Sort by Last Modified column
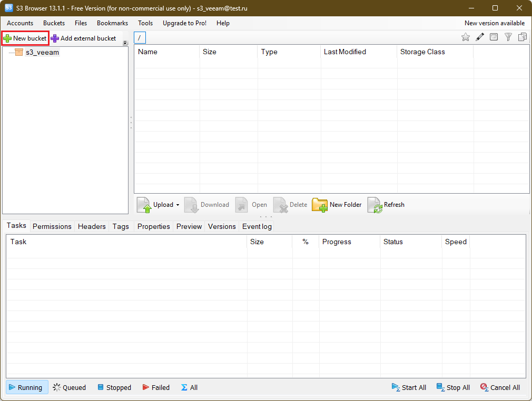The width and height of the screenshot is (532, 401). coord(359,52)
